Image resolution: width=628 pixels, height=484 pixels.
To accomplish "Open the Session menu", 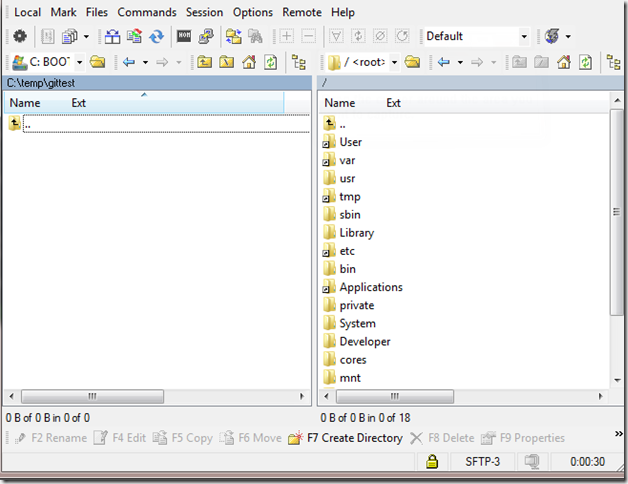I will pos(204,12).
